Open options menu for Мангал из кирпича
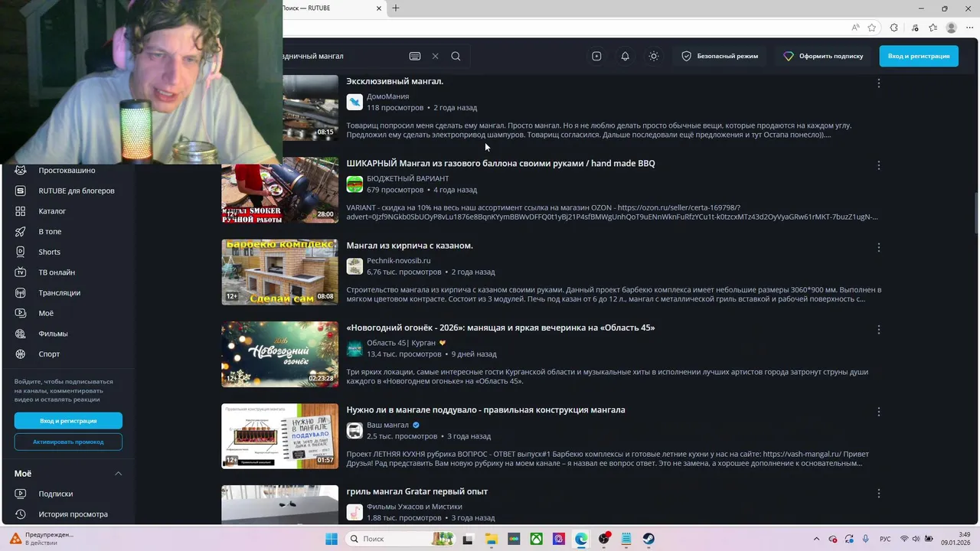The height and width of the screenshot is (551, 980). (x=878, y=247)
